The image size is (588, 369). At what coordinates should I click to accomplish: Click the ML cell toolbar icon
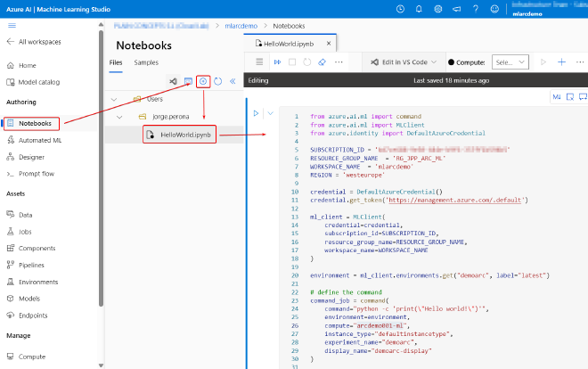pos(557,97)
